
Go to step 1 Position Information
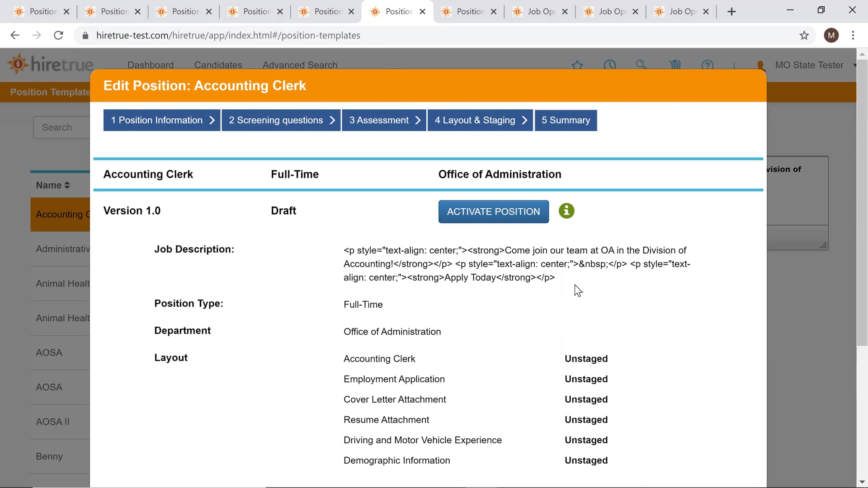click(x=162, y=120)
